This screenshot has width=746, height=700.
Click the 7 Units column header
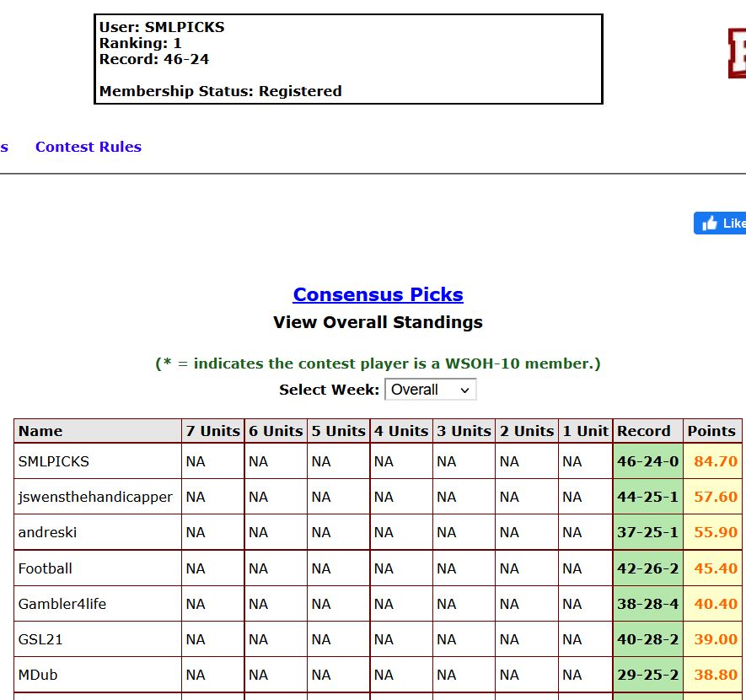212,431
